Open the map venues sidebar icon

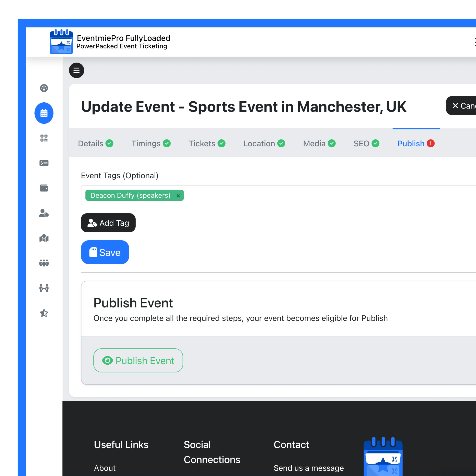pyautogui.click(x=44, y=238)
